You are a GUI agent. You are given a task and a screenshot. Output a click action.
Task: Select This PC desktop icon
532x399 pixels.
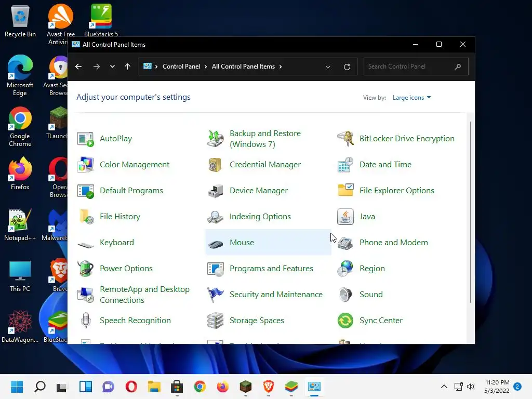20,276
